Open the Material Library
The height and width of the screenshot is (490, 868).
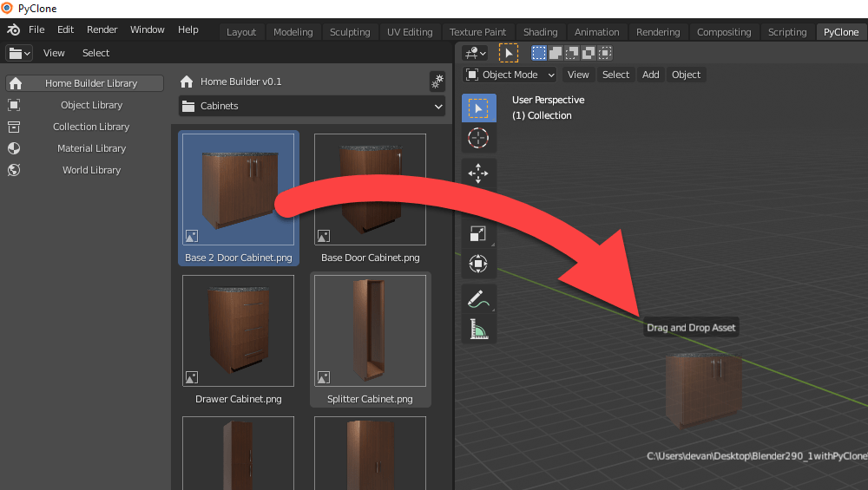91,148
